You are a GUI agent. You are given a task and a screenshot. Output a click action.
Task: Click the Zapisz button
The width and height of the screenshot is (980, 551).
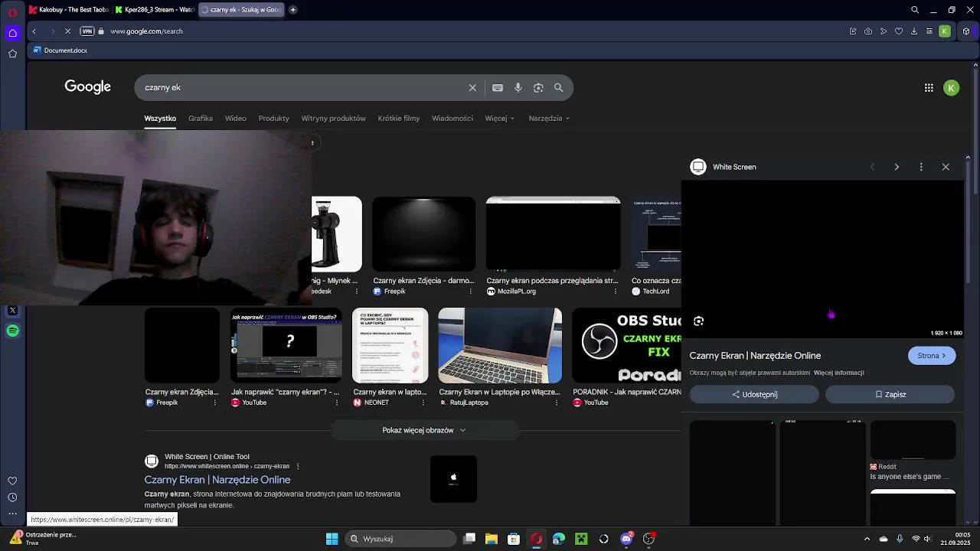point(890,394)
